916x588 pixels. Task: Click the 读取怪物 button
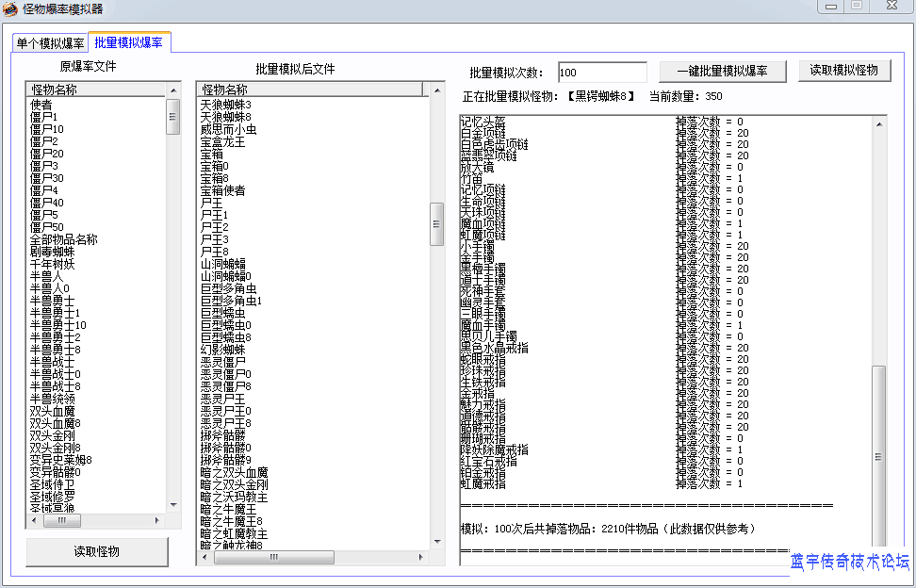click(x=97, y=551)
